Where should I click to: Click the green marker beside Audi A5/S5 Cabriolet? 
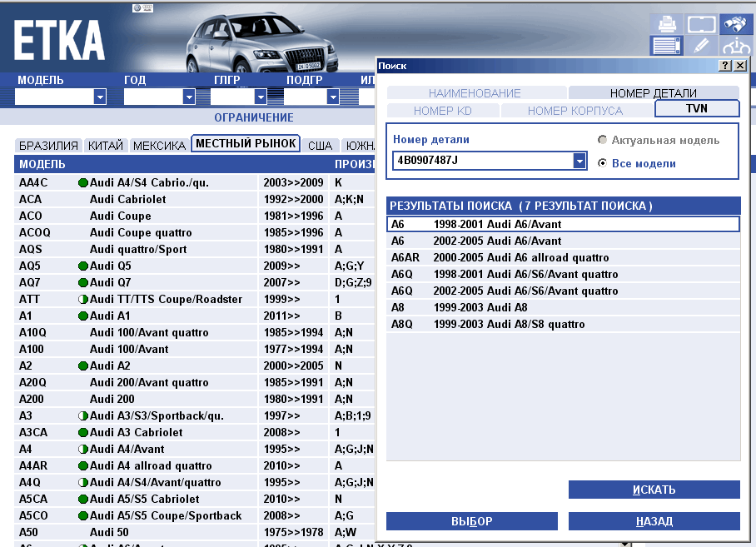tap(83, 500)
